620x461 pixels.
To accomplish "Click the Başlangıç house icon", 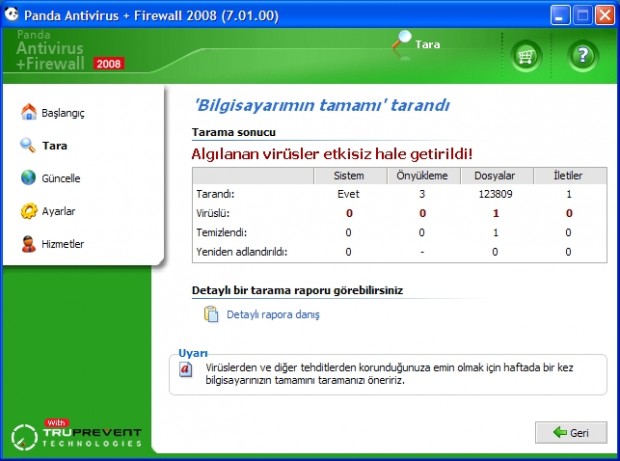I will pyautogui.click(x=28, y=112).
